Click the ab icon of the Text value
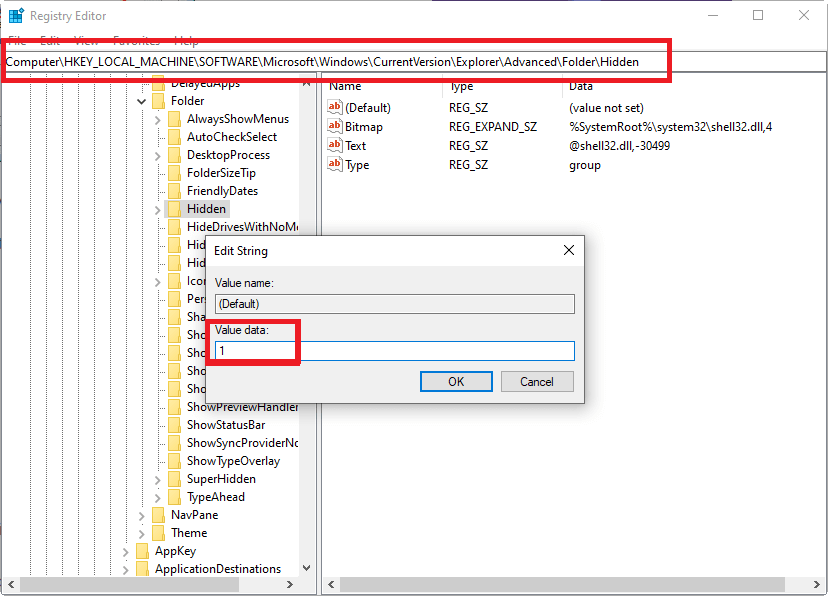Viewport: 828px width, 596px height. pos(335,145)
